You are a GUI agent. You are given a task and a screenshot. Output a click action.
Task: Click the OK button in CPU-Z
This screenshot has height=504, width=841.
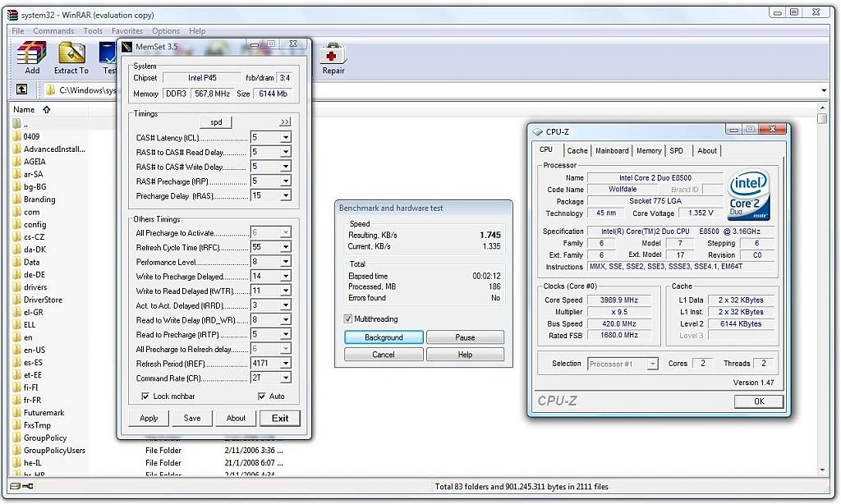pos(759,401)
